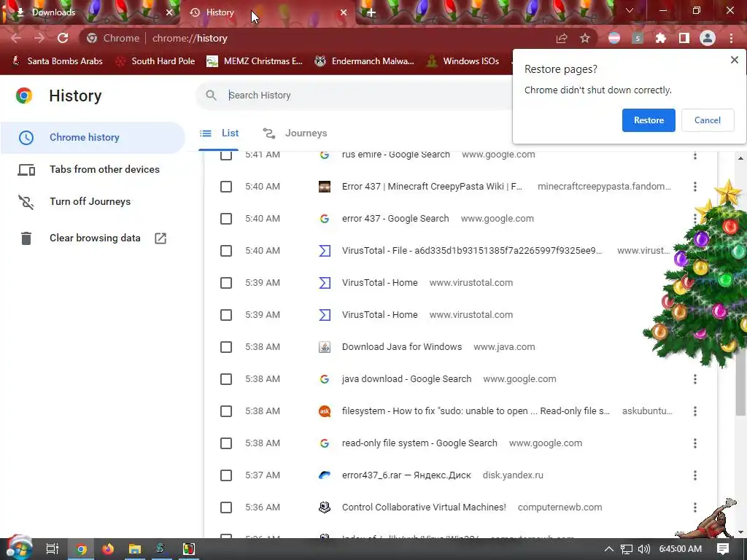The width and height of the screenshot is (747, 560).
Task: Click Restore in the Restore pages popup
Action: 649,120
